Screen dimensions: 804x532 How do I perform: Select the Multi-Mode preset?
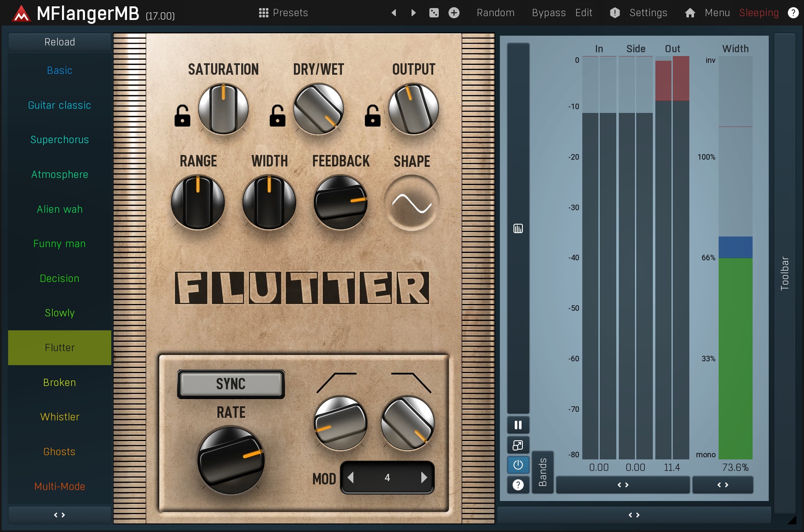click(59, 487)
